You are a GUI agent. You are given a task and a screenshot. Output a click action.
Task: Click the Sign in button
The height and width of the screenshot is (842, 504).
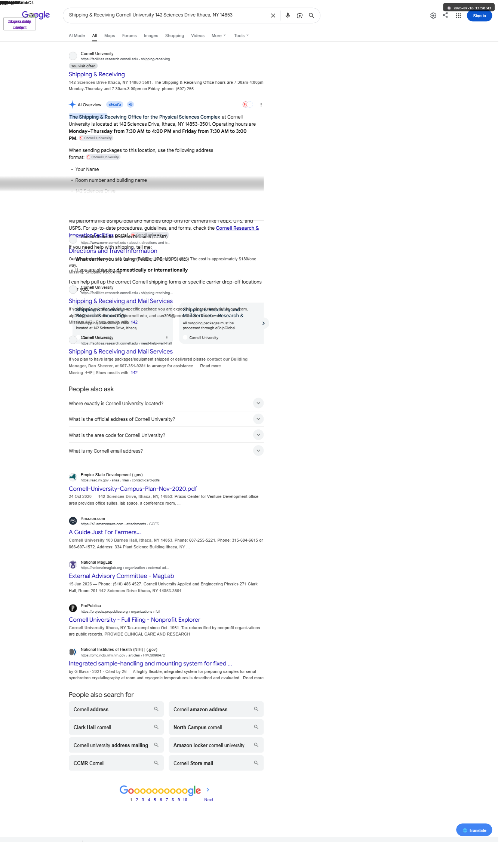pos(479,16)
